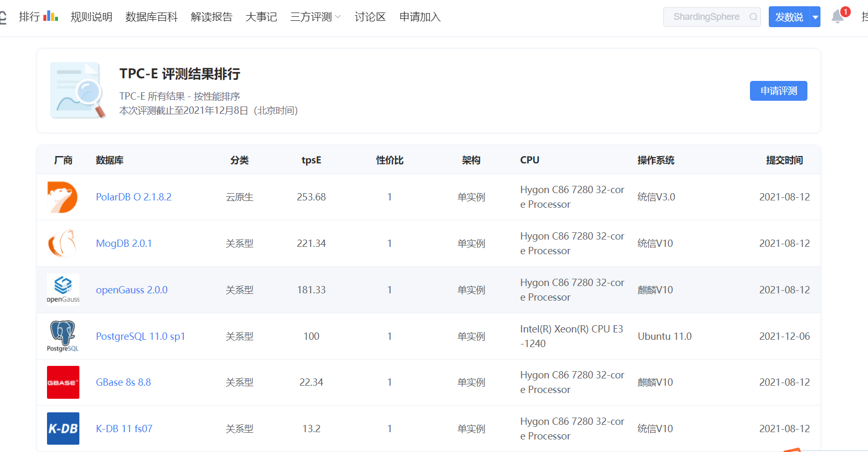This screenshot has height=452, width=868.
Task: Click the 分类 column header
Action: pyautogui.click(x=239, y=160)
